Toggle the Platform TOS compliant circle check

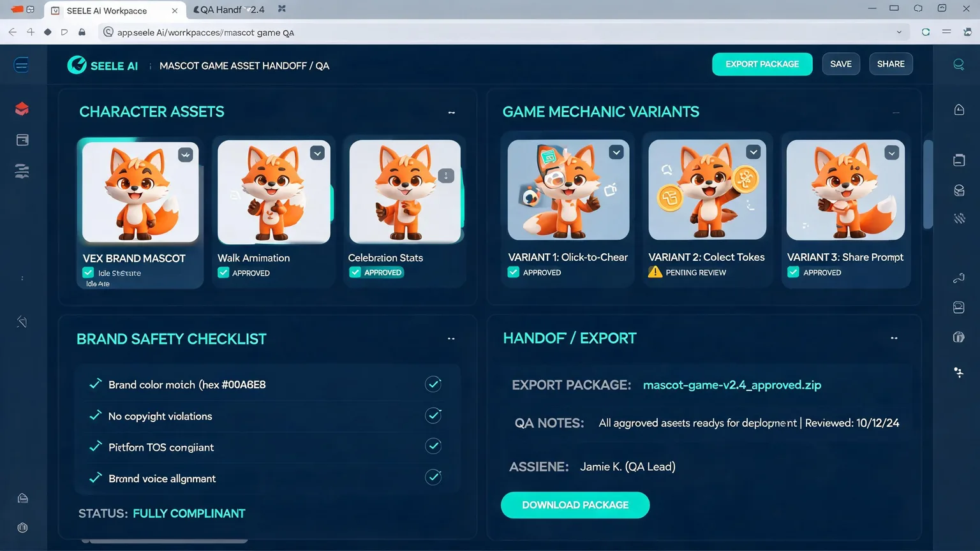pos(433,446)
